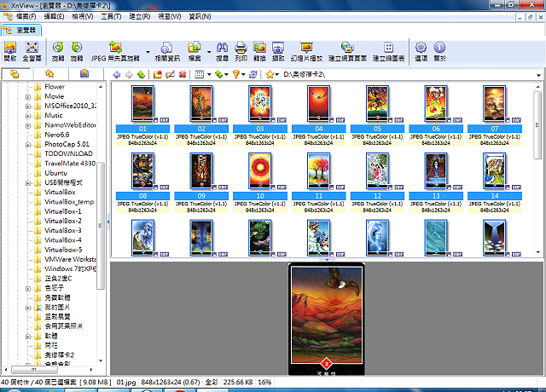546x392 pixels.
Task: Start the Slideshow
Action: click(306, 51)
